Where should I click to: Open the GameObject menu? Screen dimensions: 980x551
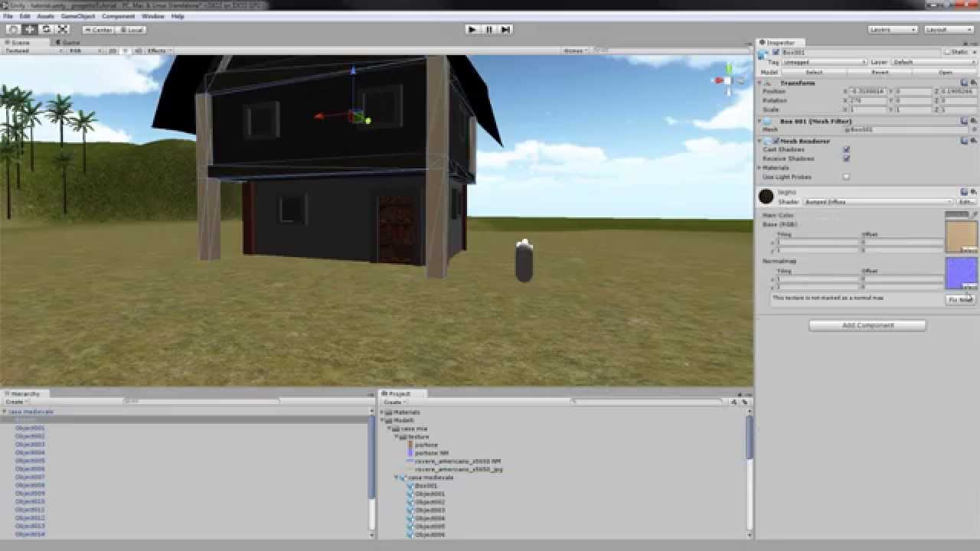point(79,16)
